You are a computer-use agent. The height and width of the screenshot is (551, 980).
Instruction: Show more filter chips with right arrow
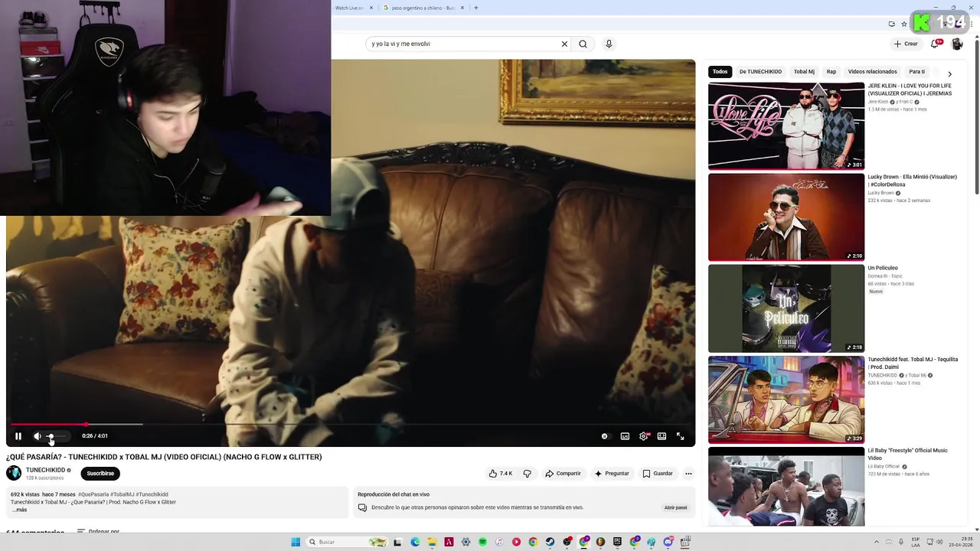pyautogui.click(x=949, y=73)
